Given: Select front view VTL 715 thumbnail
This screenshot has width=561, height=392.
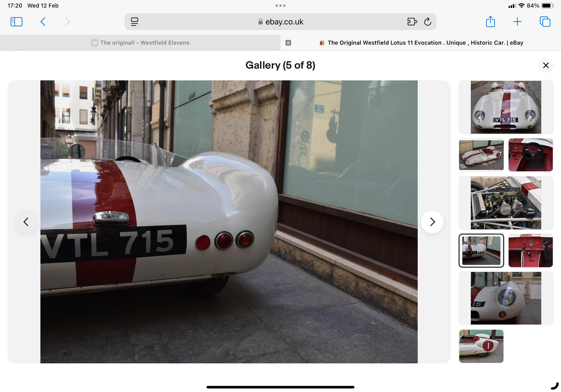Looking at the screenshot, I should click(506, 107).
